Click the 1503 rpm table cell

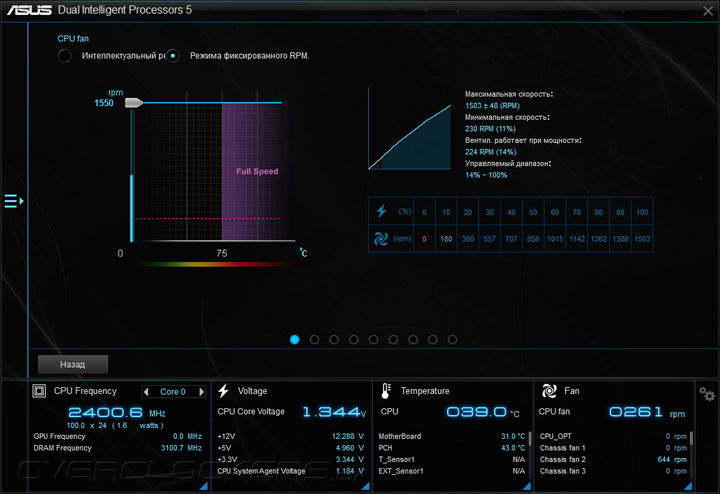pos(642,239)
